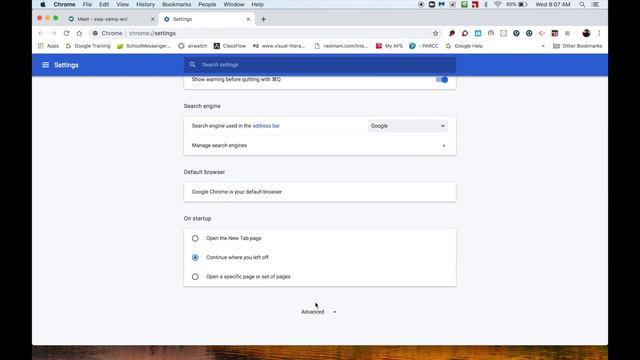Screen dimensions: 640x360
Task: Open the profile avatar in Chrome toolbar
Action: [x=586, y=33]
